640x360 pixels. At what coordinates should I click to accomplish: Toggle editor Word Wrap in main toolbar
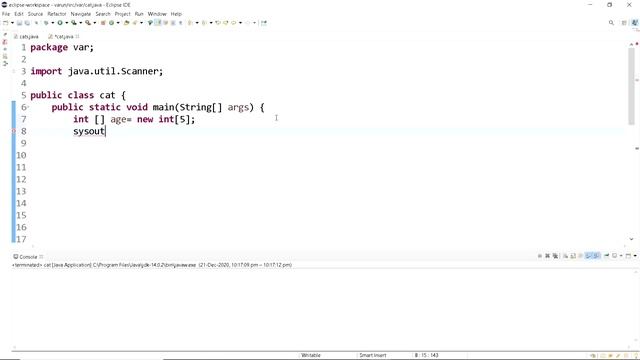165,23
